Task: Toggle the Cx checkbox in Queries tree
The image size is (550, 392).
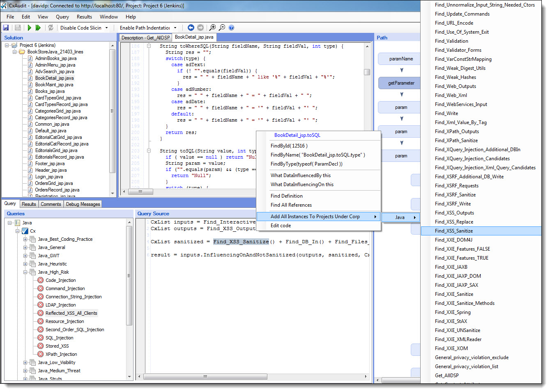Action: (x=25, y=231)
